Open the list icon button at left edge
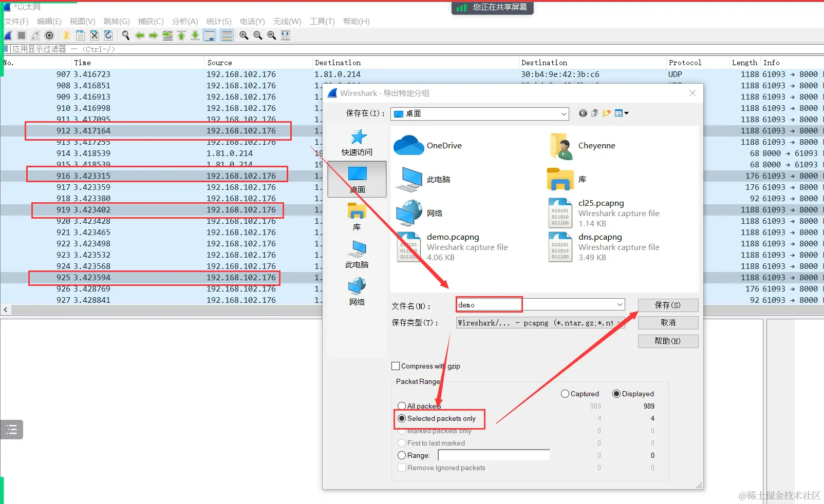Viewport: 824px width, 504px height. coord(11,430)
